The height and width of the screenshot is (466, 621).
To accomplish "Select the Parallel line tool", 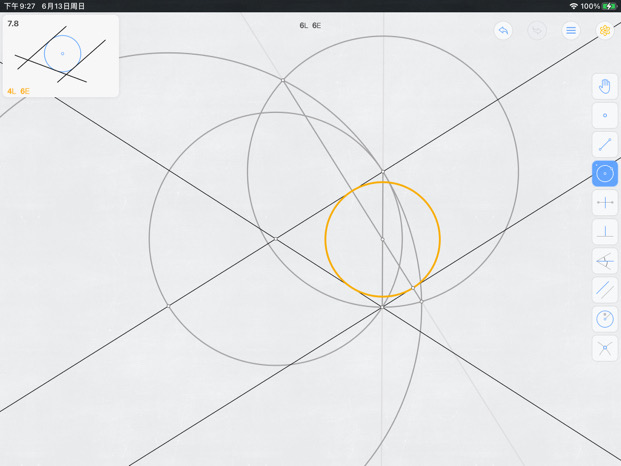I will tap(605, 290).
